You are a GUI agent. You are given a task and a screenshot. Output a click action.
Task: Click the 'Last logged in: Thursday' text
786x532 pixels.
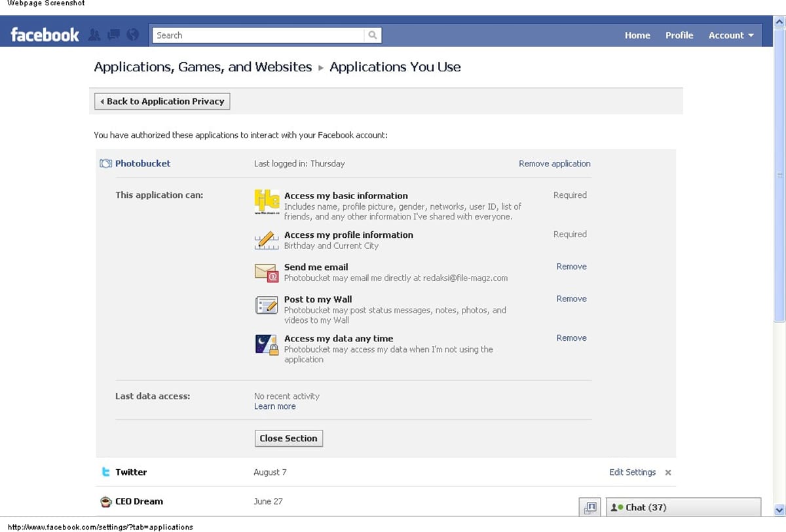[x=299, y=164]
